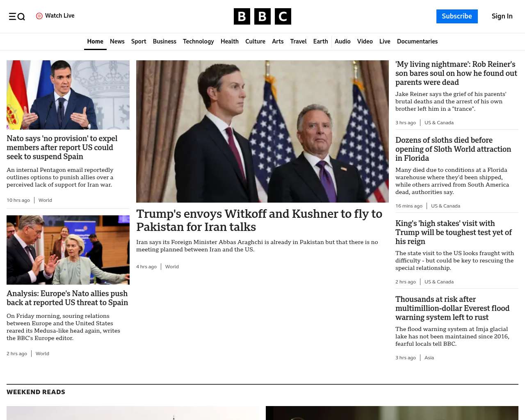Screen dimensions: 525x420
Task: Open the Earth section
Action: click(x=320, y=41)
